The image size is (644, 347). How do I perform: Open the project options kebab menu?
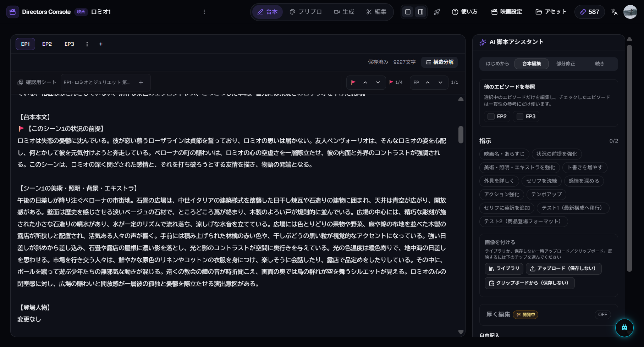click(x=204, y=12)
